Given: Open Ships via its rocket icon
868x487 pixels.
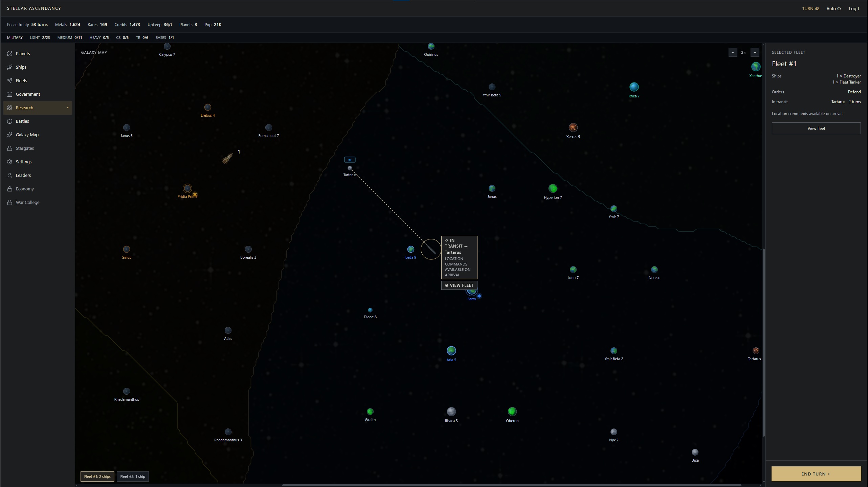Looking at the screenshot, I should tap(10, 67).
